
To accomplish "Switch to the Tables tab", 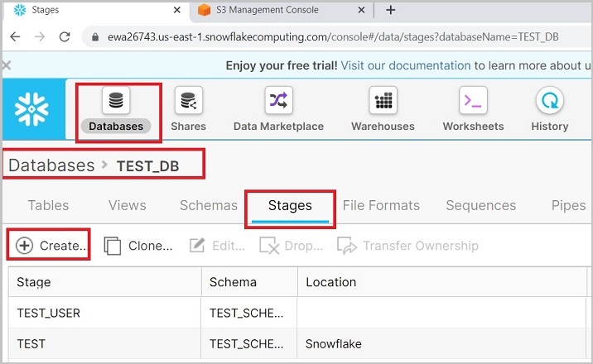I will pyautogui.click(x=48, y=205).
